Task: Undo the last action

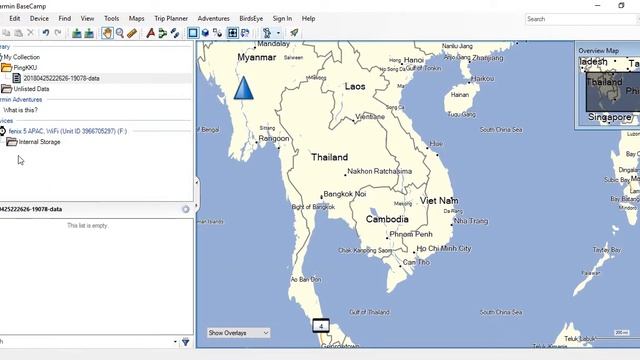Action: [46, 33]
